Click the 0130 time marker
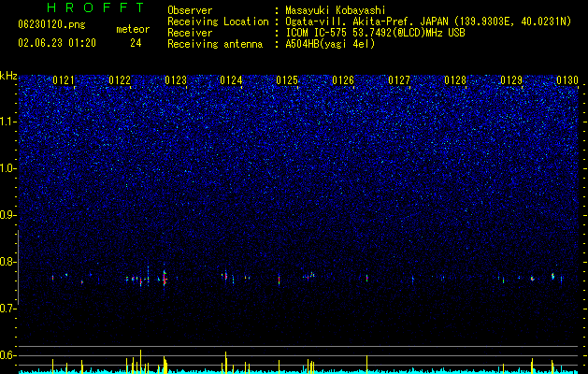The height and width of the screenshot is (374, 588). coord(567,80)
